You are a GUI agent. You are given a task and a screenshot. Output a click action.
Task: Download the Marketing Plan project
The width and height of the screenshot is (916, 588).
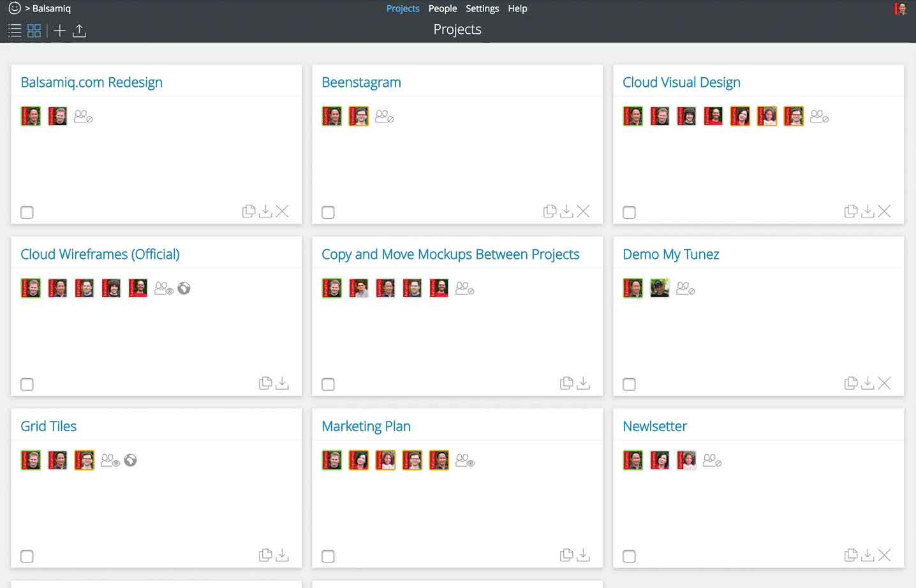coord(583,555)
